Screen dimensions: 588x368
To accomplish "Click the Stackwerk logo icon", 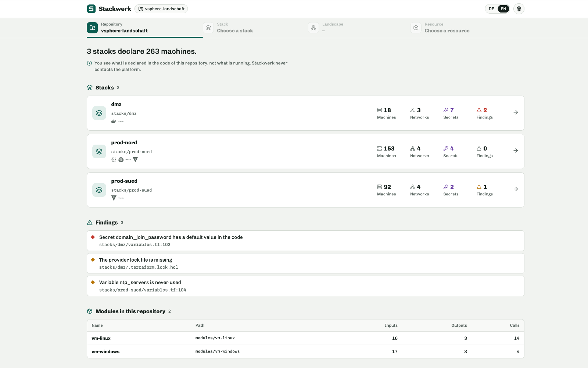I will point(91,9).
